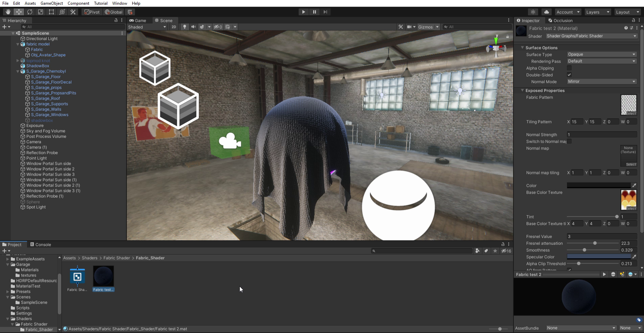
Task: Click the Shaders breadcrumb link
Action: [89, 258]
